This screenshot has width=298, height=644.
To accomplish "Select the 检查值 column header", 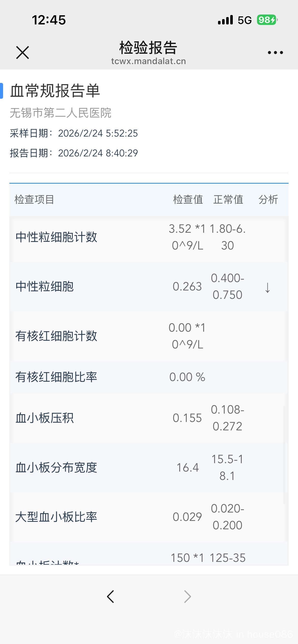I will (x=188, y=200).
